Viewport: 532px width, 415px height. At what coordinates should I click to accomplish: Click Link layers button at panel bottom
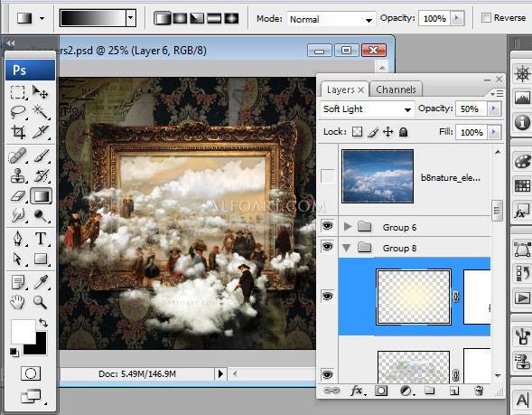coord(331,391)
